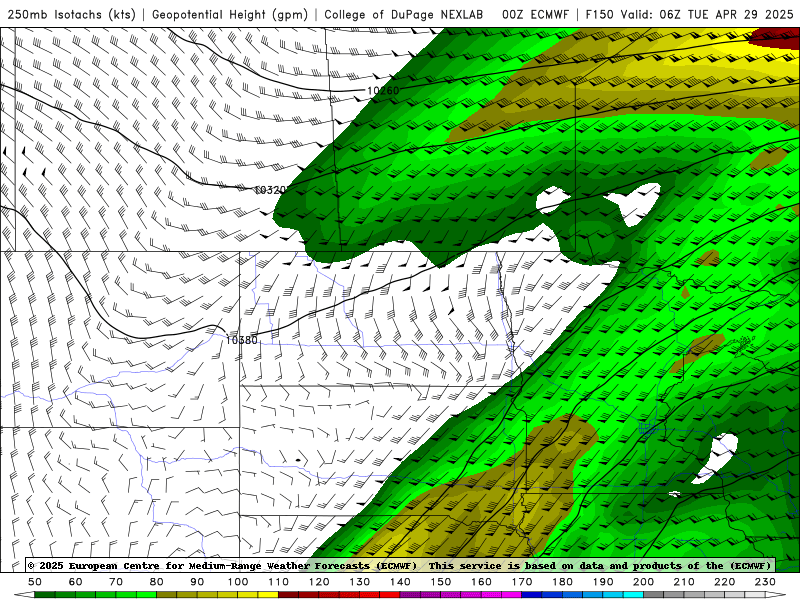Click the "Valid: 06Z TUE APR 29 2025" text
Screen dimensions: 800x600
[x=707, y=14]
